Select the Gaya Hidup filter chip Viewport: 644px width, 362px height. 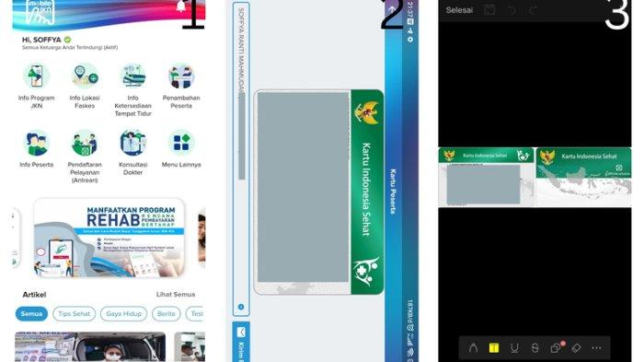[x=123, y=313]
